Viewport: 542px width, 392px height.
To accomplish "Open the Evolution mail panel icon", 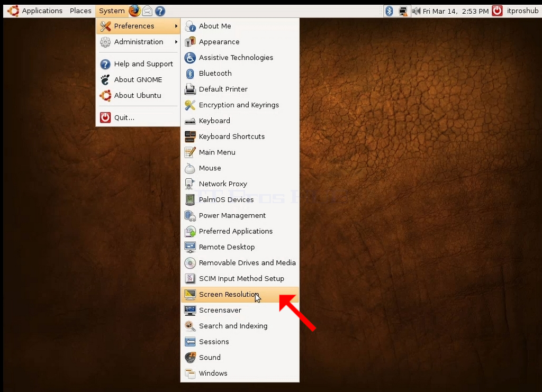I will [x=147, y=11].
